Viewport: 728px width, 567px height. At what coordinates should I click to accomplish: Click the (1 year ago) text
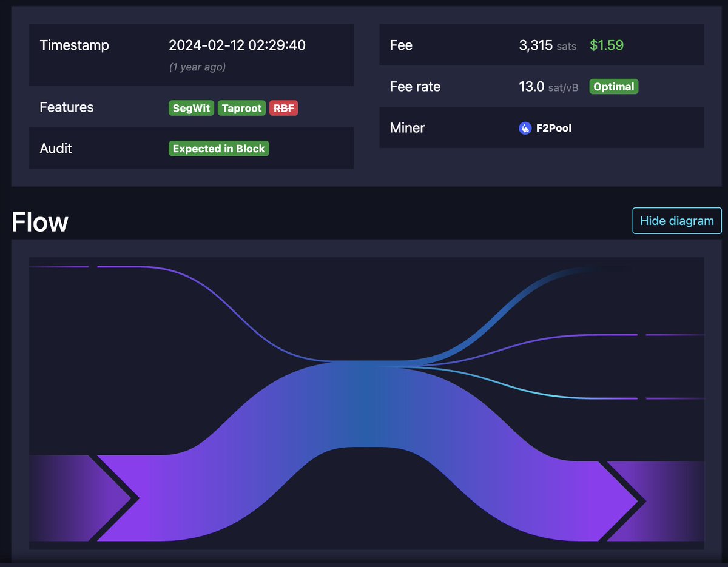click(197, 67)
